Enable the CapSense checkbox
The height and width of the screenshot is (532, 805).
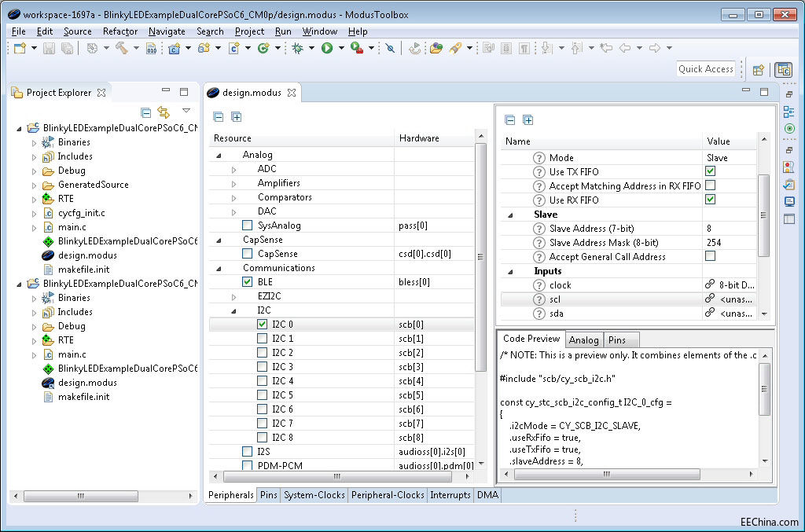pos(248,254)
